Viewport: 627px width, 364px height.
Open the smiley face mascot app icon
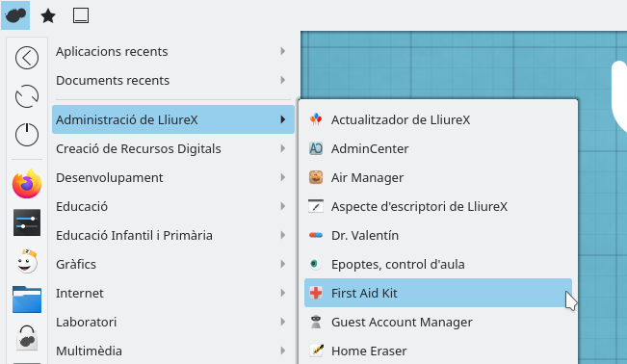[27, 261]
